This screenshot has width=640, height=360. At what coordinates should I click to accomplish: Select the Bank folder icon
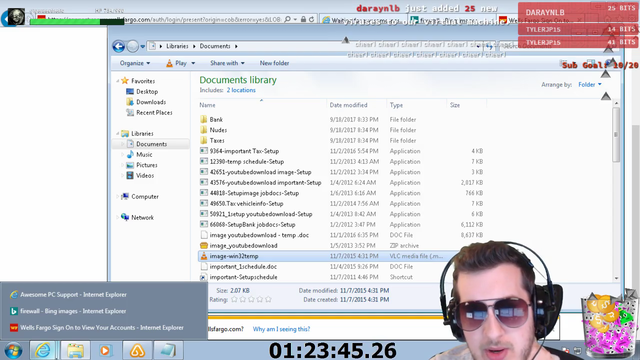pos(204,119)
